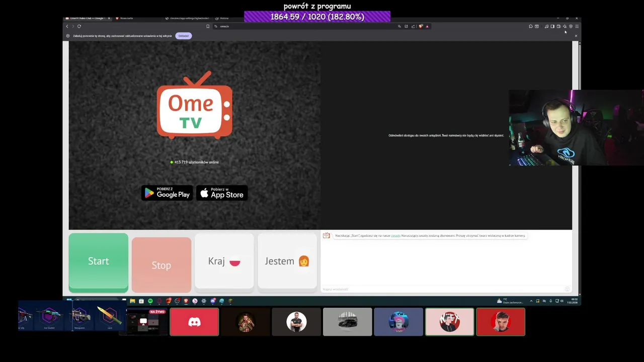Click the Discord logo tile in overlay
The image size is (644, 362).
pyautogui.click(x=194, y=322)
